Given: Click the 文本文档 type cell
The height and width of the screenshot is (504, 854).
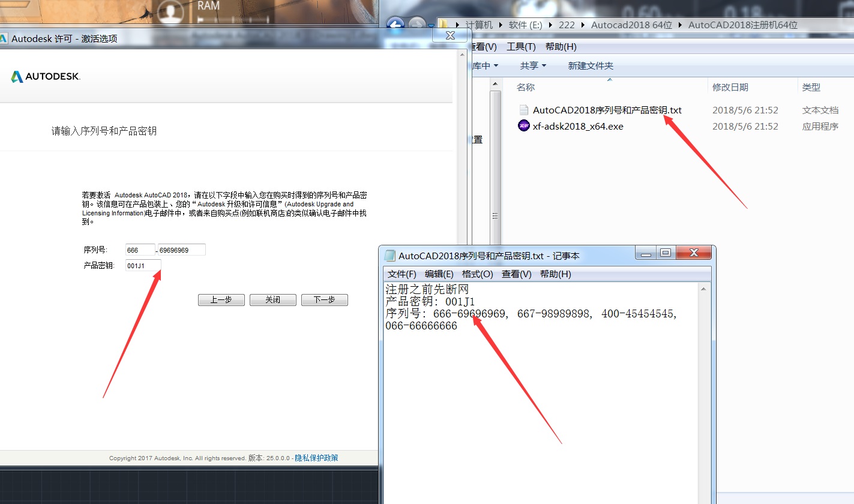Looking at the screenshot, I should pos(820,110).
